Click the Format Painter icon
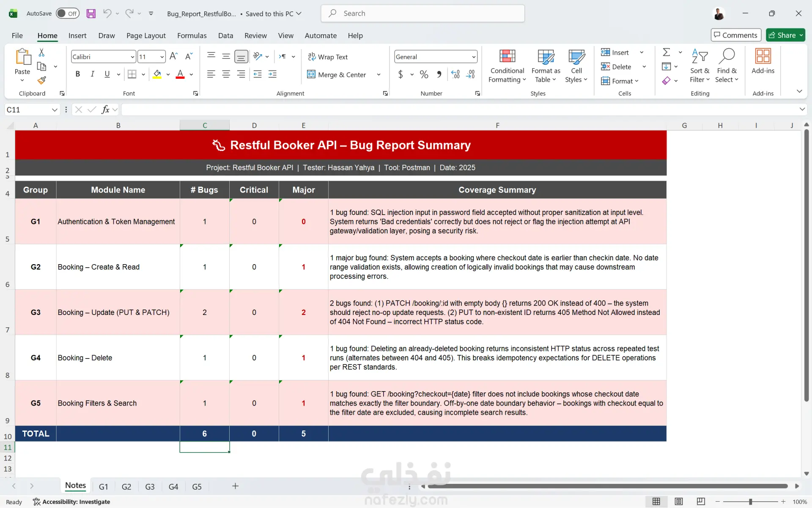 click(41, 80)
